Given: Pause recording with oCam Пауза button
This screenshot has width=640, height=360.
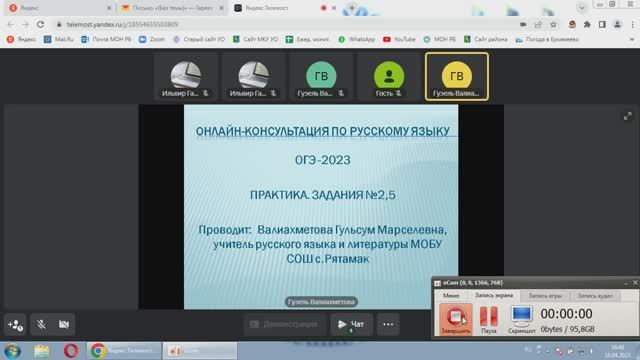Looking at the screenshot, I should [489, 320].
